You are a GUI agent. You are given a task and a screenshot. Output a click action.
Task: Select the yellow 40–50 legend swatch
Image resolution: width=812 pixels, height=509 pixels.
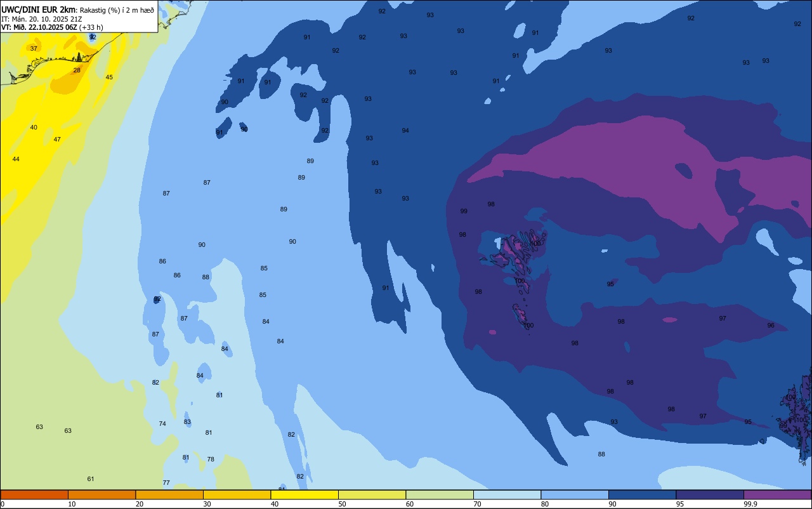coord(304,494)
